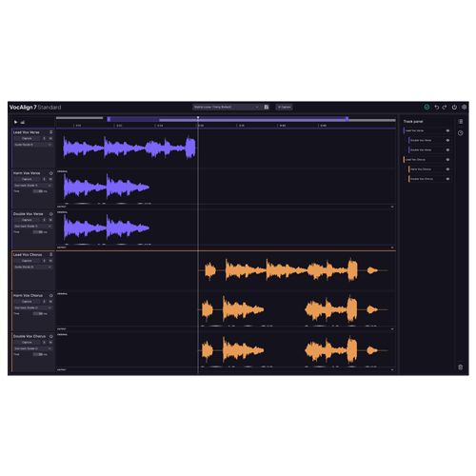Click the power bypass icon
The image size is (476, 476).
[x=454, y=108]
